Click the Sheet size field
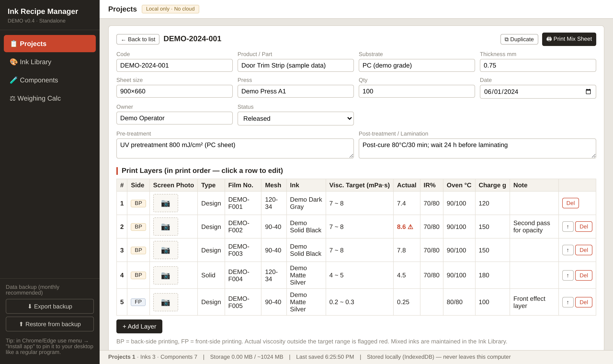The height and width of the screenshot is (364, 613). 174,91
